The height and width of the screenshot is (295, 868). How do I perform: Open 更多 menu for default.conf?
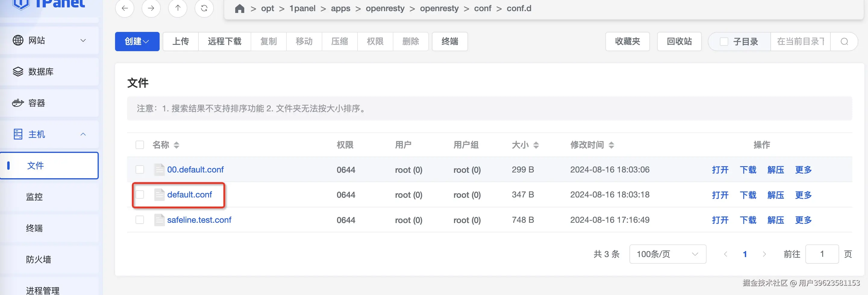pyautogui.click(x=803, y=195)
